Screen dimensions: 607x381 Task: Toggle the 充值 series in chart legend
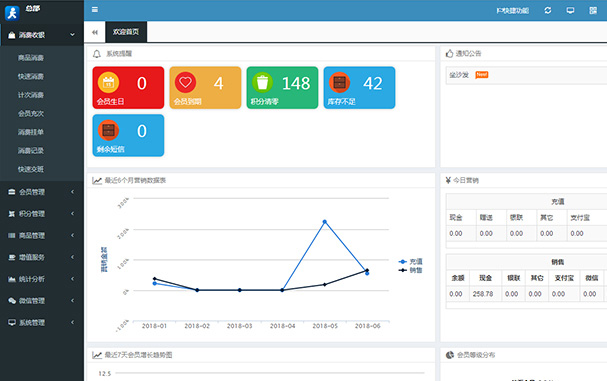[x=411, y=262]
